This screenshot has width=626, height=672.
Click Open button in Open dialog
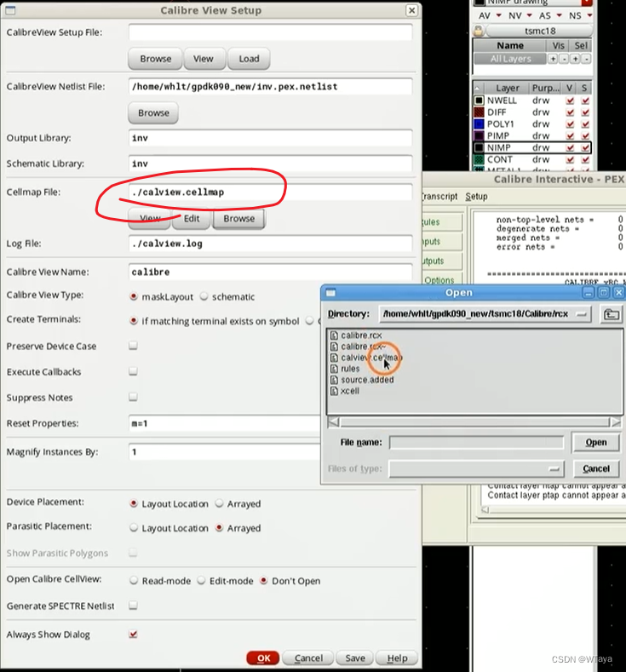[596, 442]
